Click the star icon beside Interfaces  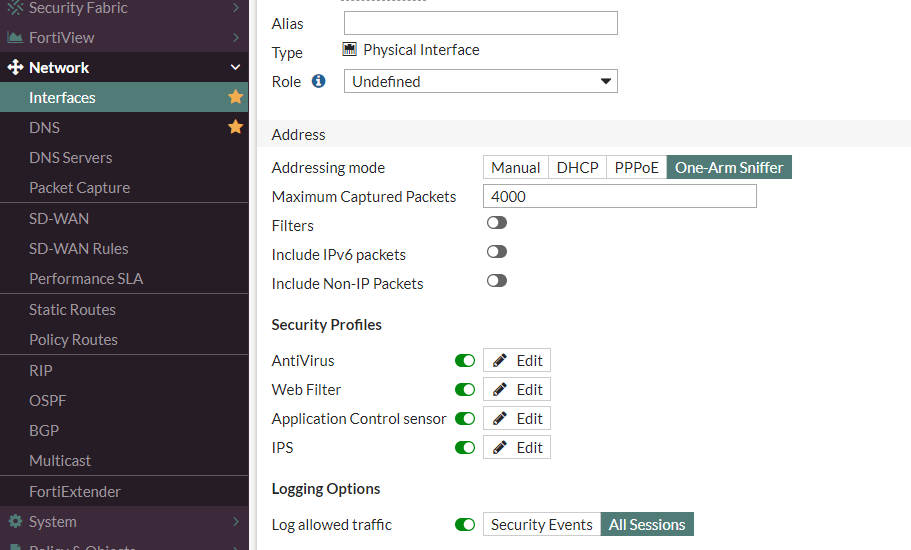(x=236, y=98)
